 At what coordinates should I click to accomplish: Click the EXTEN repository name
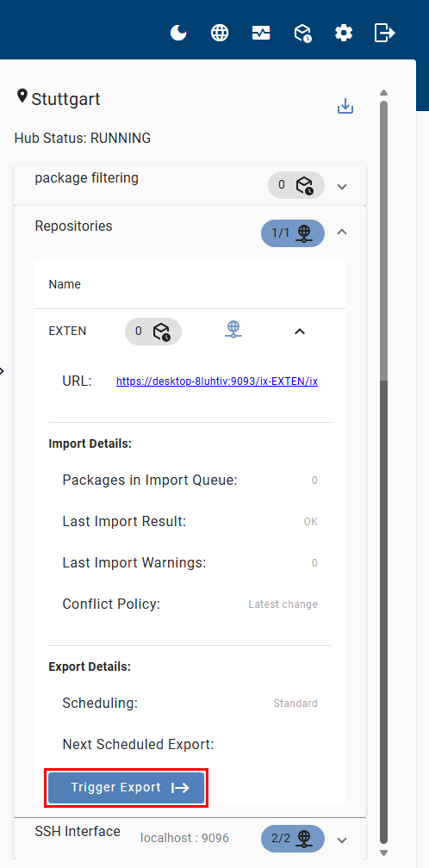point(67,331)
